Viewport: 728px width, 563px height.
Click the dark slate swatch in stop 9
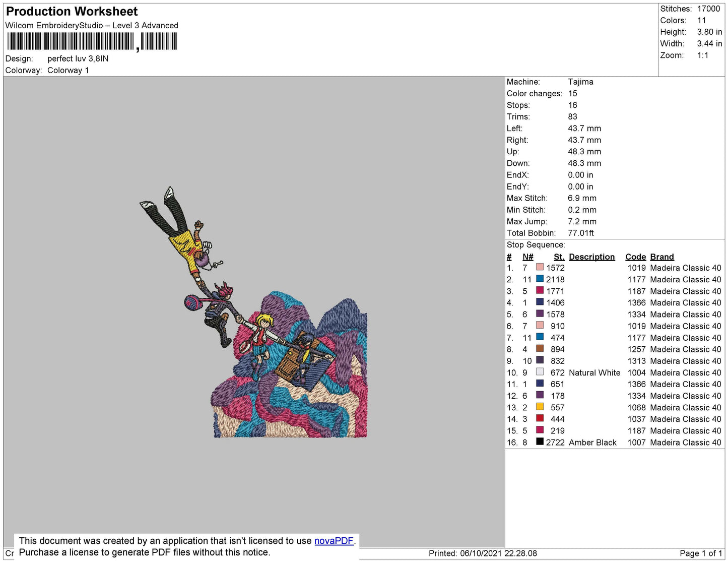point(540,360)
